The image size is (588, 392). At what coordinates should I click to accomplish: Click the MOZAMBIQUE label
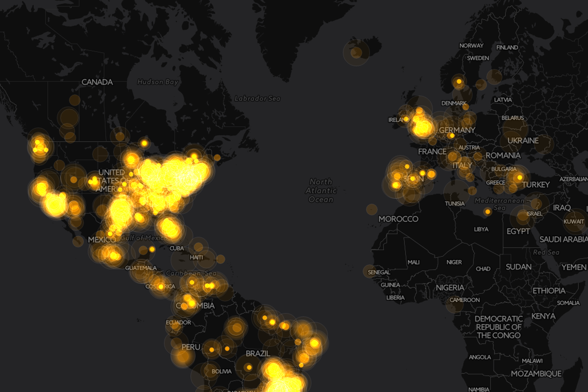pos(536,374)
